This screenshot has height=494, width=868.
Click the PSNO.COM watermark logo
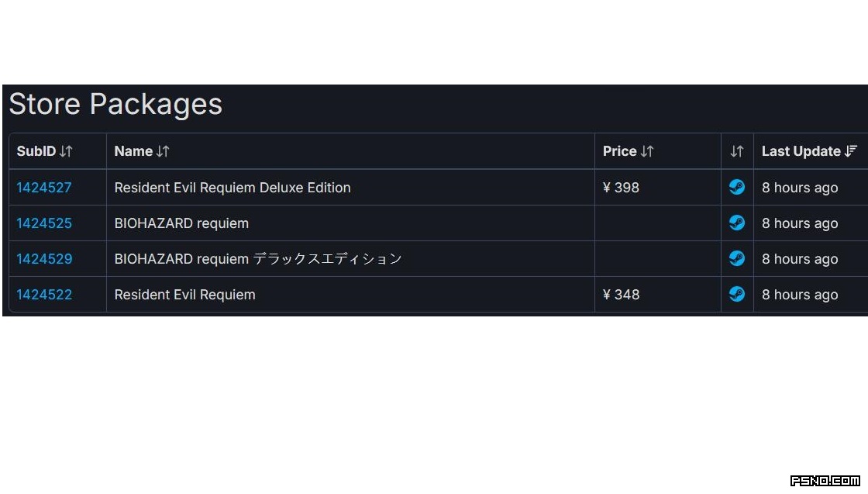825,481
